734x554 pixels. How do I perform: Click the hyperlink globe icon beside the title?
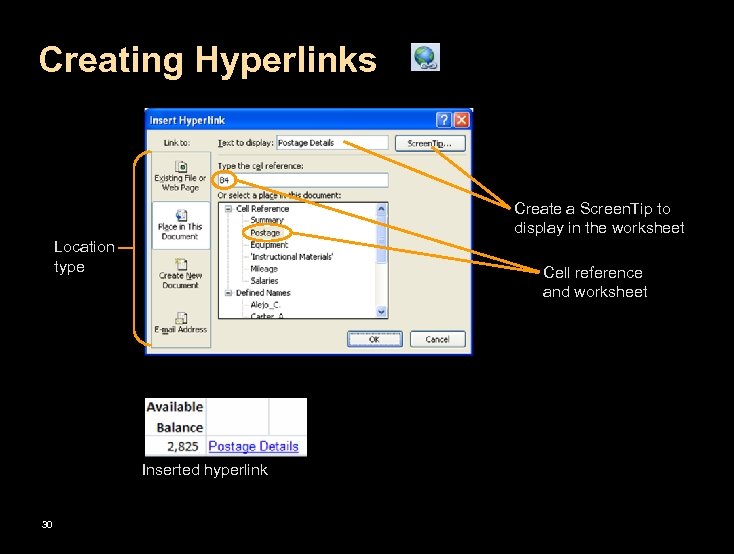(x=425, y=57)
